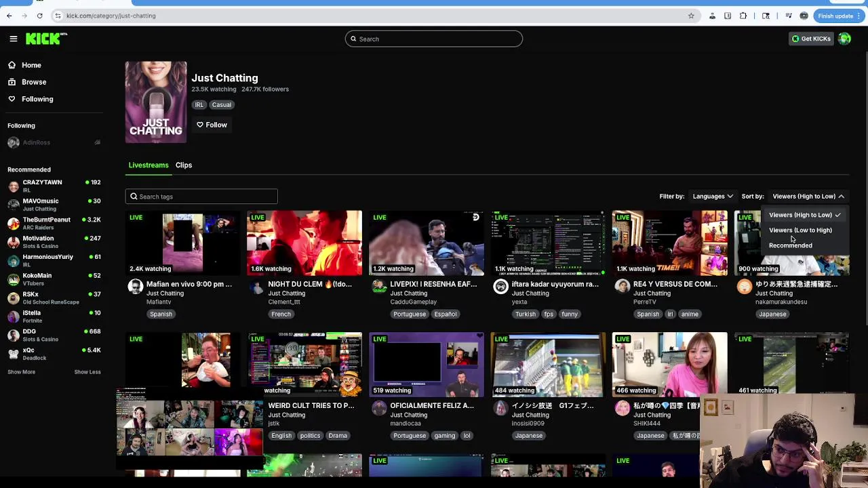Click Just Chatting category cover image

(x=156, y=102)
